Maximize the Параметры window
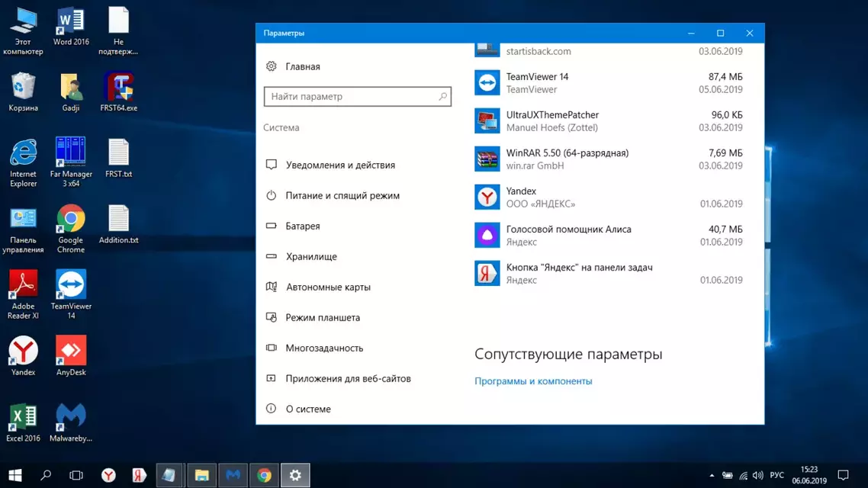The width and height of the screenshot is (868, 488). point(720,34)
